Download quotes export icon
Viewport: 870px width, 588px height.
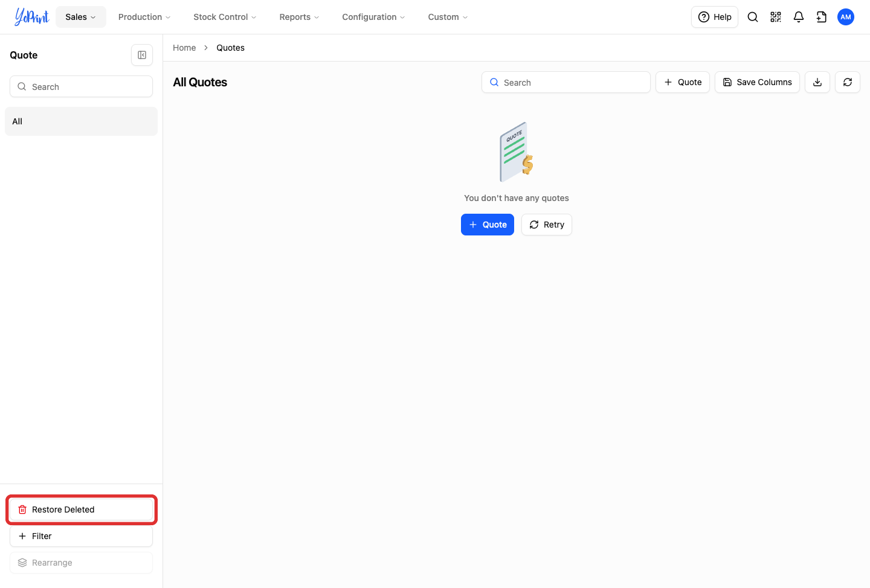817,82
